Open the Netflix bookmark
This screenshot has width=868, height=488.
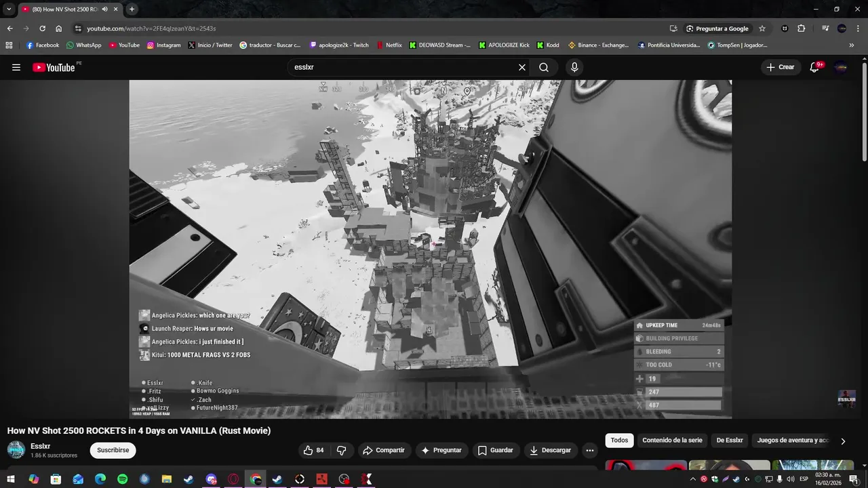[389, 45]
